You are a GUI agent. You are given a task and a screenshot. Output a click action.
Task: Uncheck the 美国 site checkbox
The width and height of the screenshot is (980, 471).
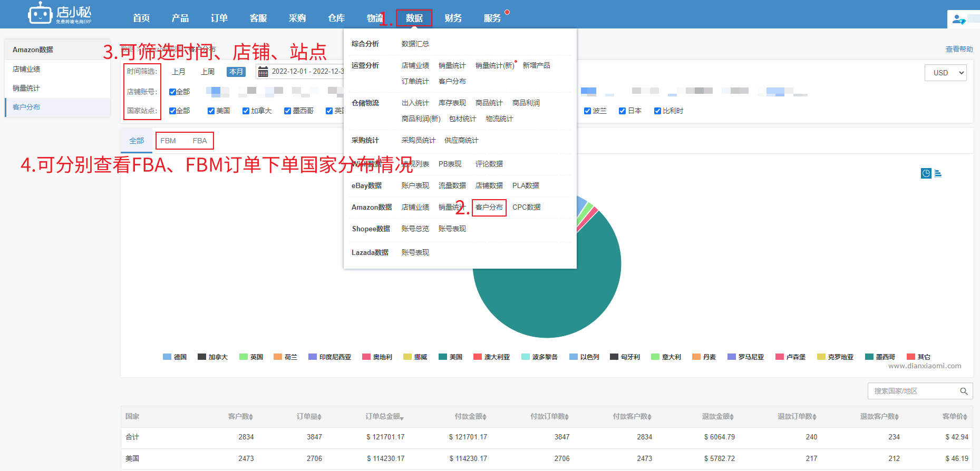(211, 111)
